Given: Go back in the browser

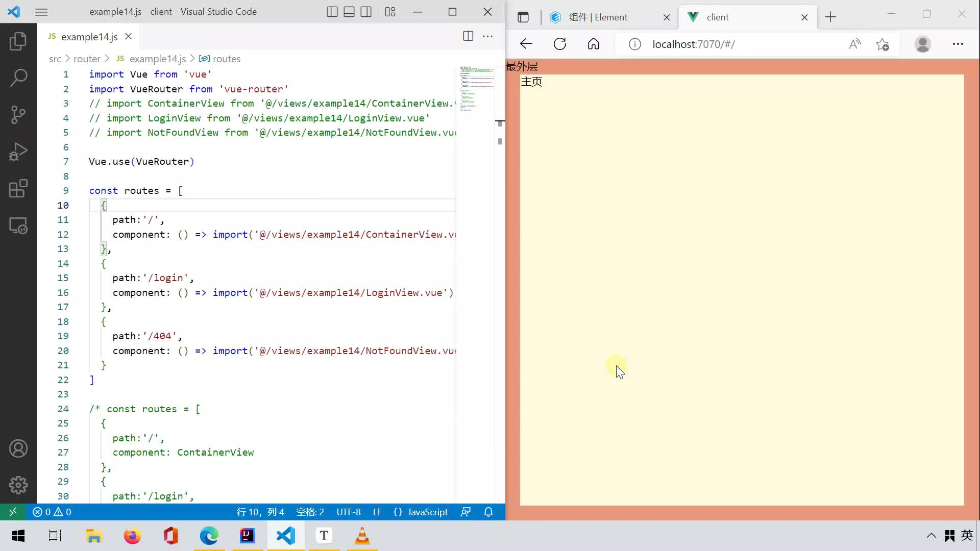Looking at the screenshot, I should [x=526, y=44].
